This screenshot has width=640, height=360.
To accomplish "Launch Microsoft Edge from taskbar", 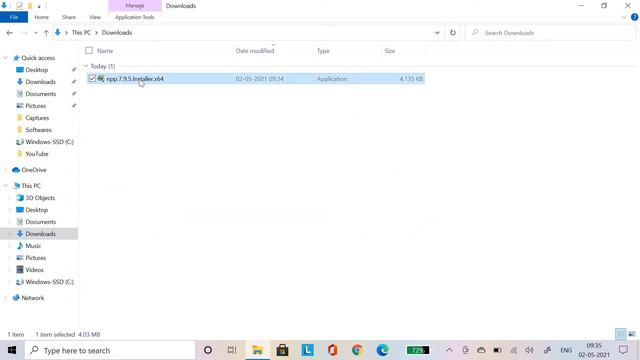I will coord(382,350).
